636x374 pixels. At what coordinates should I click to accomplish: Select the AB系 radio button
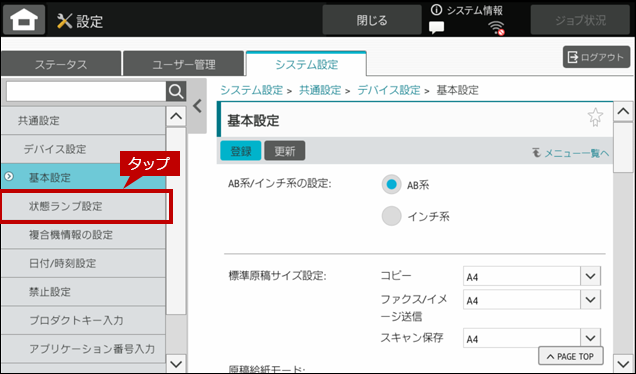pos(391,185)
